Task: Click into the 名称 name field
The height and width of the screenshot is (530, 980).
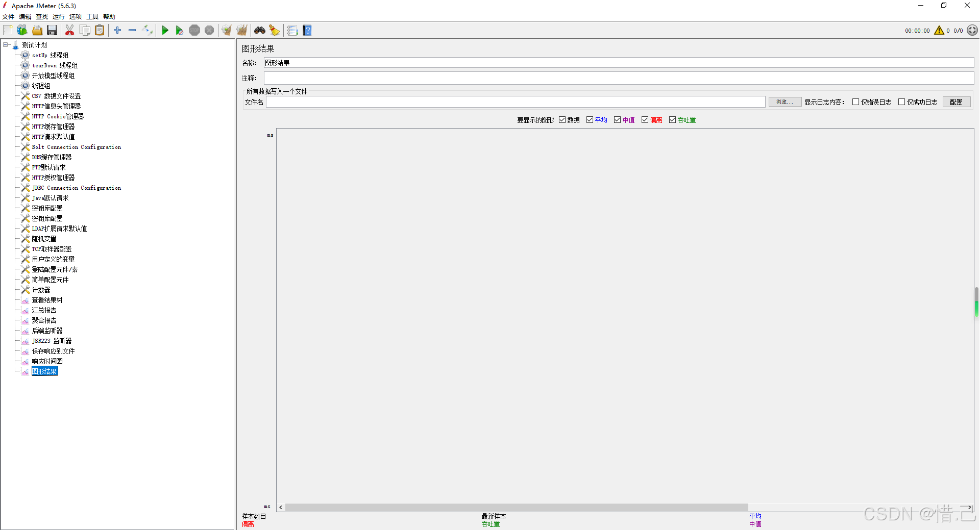Action: pos(619,63)
